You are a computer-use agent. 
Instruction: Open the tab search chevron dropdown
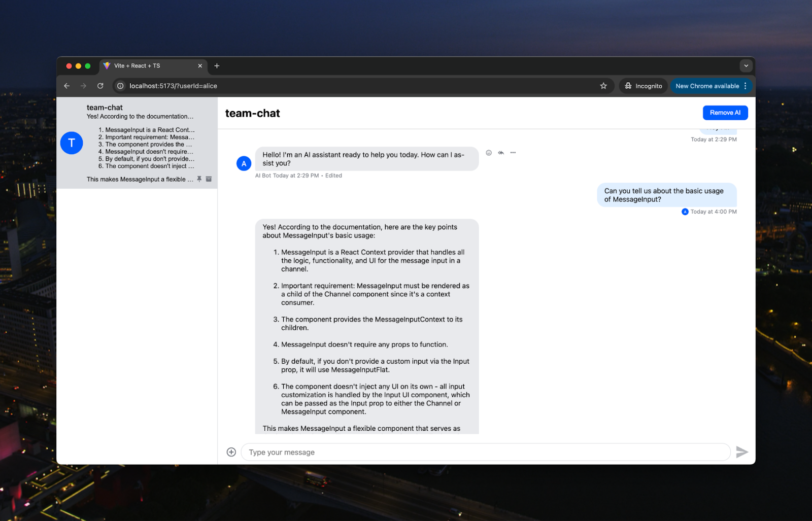point(746,65)
